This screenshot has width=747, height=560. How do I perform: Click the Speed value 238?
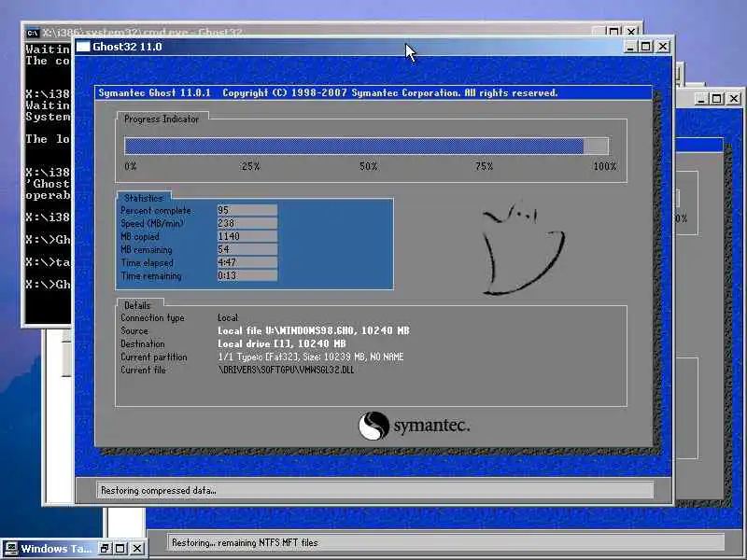coord(247,223)
